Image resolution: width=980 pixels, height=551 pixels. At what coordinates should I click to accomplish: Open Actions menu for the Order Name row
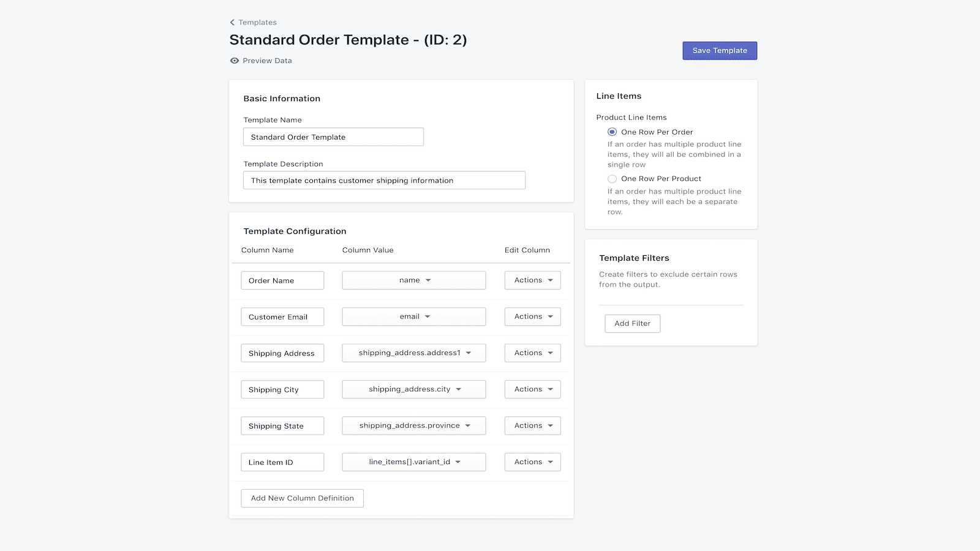(x=532, y=280)
